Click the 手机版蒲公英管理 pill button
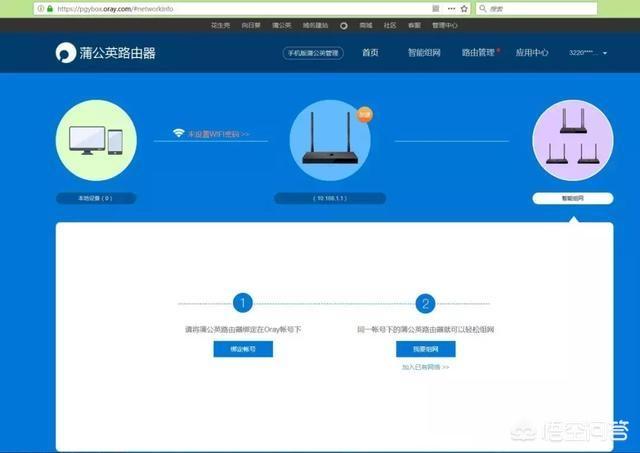 click(x=313, y=53)
